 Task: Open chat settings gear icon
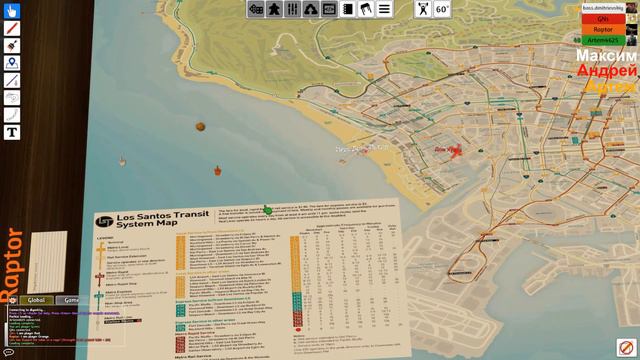point(13,300)
